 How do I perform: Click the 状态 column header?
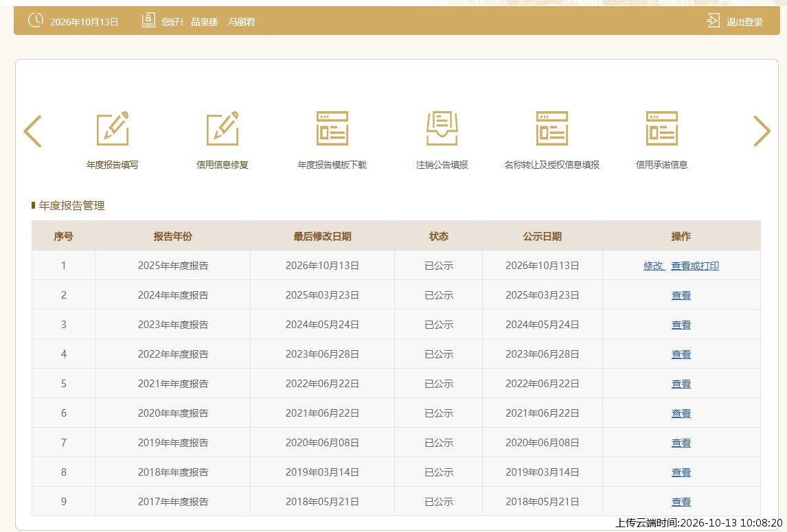pos(439,236)
